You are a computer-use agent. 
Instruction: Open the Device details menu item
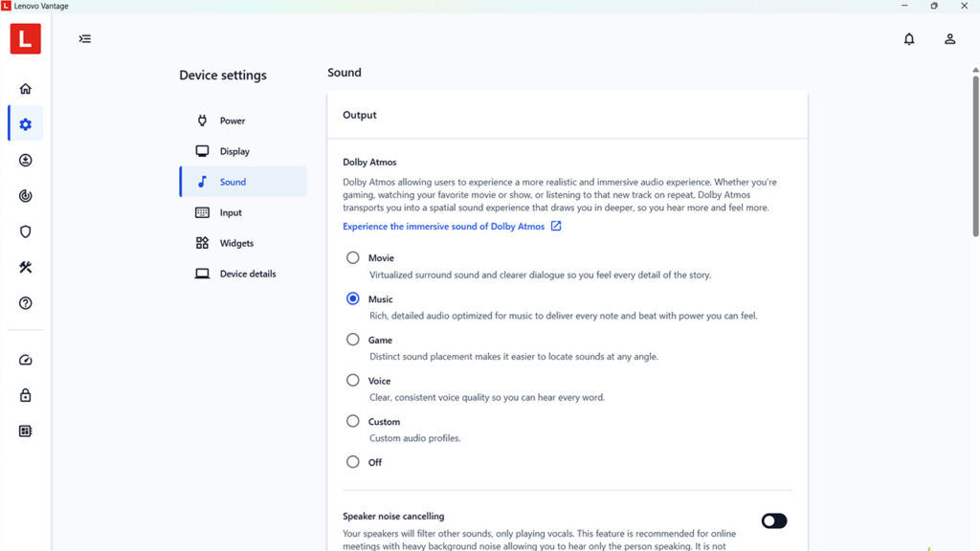243,274
